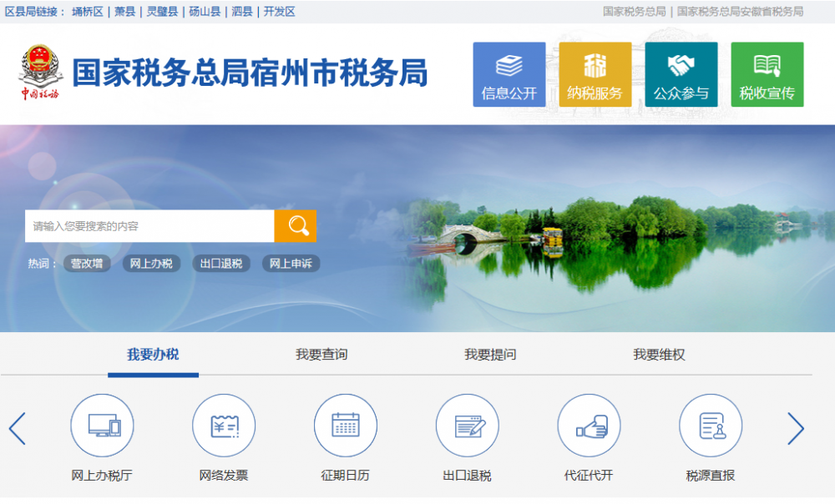The height and width of the screenshot is (504, 835).
Task: Select the 出口退税 icon
Action: tap(468, 426)
